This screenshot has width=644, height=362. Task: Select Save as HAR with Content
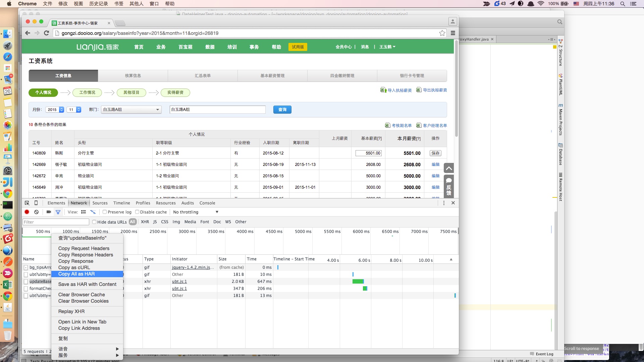pos(87,284)
